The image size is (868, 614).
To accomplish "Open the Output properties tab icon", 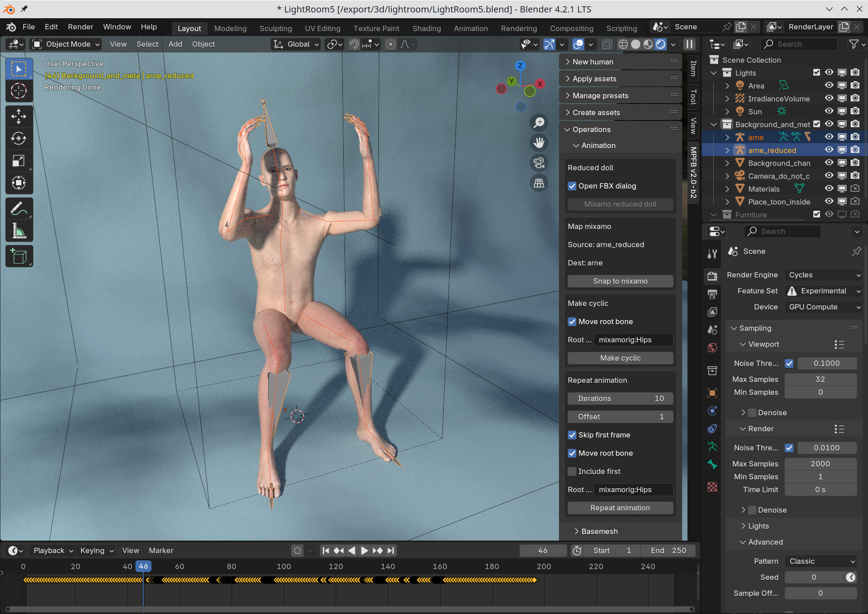I will (712, 294).
